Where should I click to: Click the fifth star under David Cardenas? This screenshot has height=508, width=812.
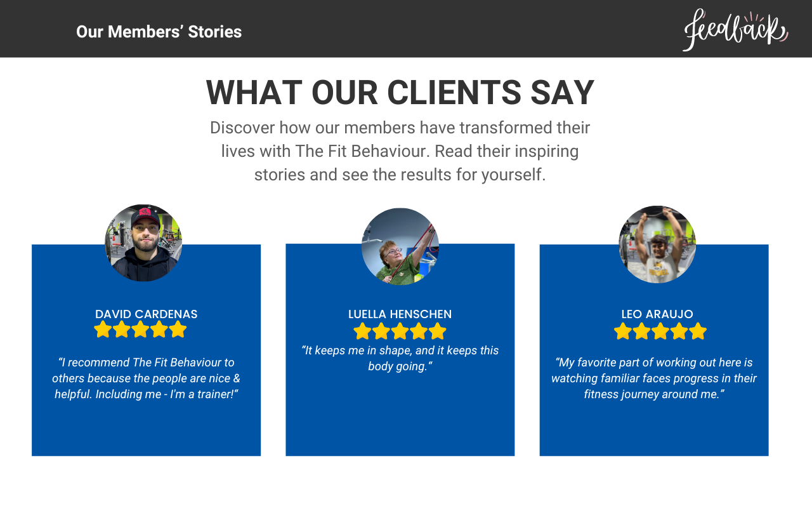point(178,330)
